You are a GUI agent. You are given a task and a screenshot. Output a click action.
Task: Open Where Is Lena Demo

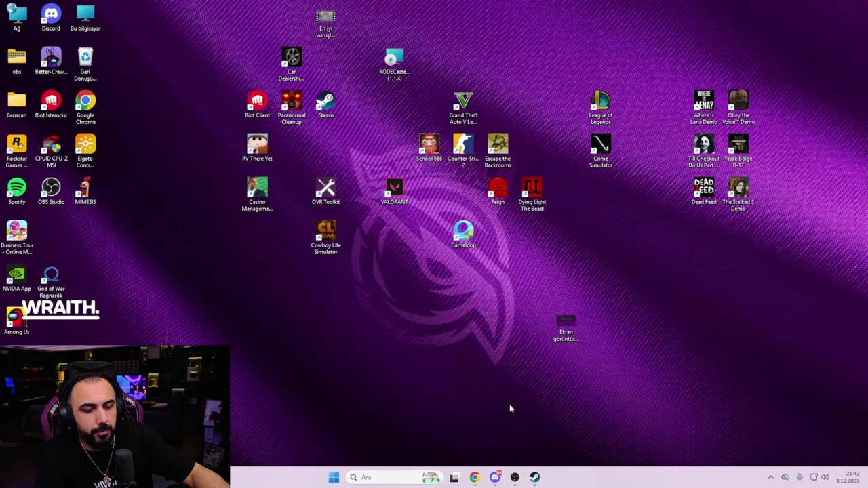point(704,108)
